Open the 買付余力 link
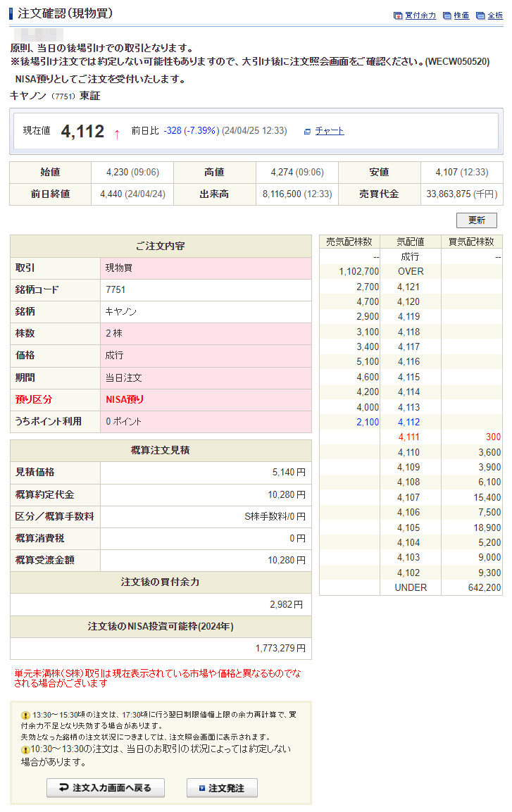 (420, 15)
